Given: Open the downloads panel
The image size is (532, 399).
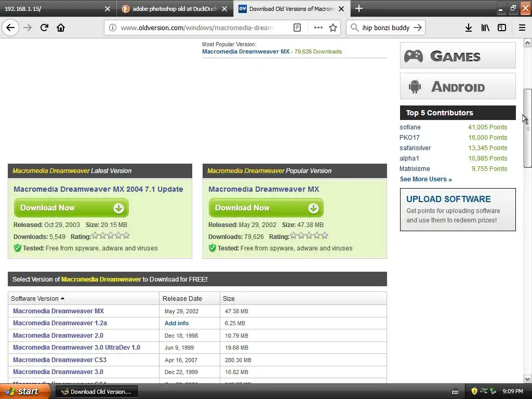Looking at the screenshot, I should [x=469, y=28].
